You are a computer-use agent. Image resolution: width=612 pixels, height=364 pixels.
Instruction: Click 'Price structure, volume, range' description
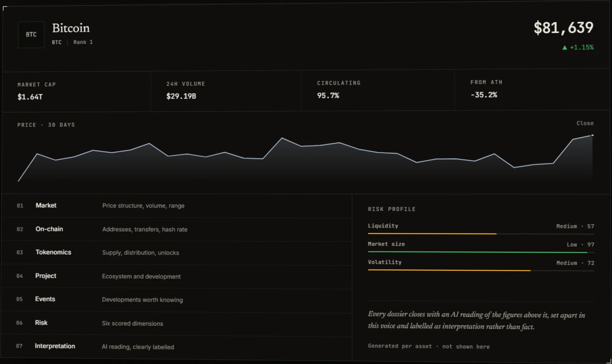click(x=143, y=206)
